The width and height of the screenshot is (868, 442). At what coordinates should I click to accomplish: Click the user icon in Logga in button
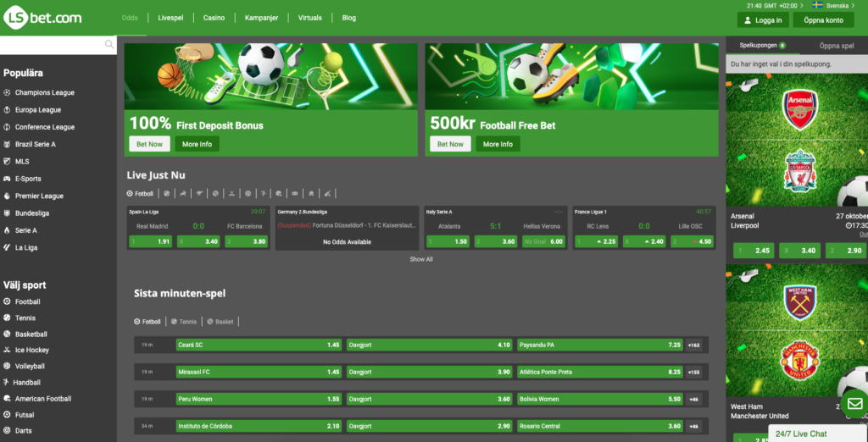coord(748,20)
